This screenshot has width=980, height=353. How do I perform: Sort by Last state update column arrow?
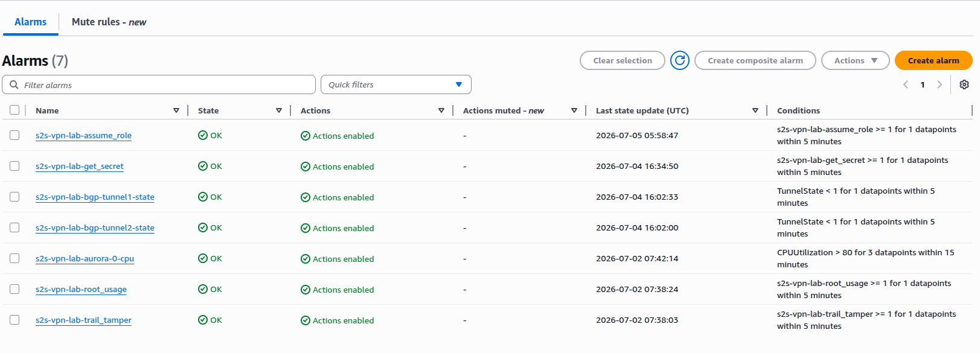point(755,110)
